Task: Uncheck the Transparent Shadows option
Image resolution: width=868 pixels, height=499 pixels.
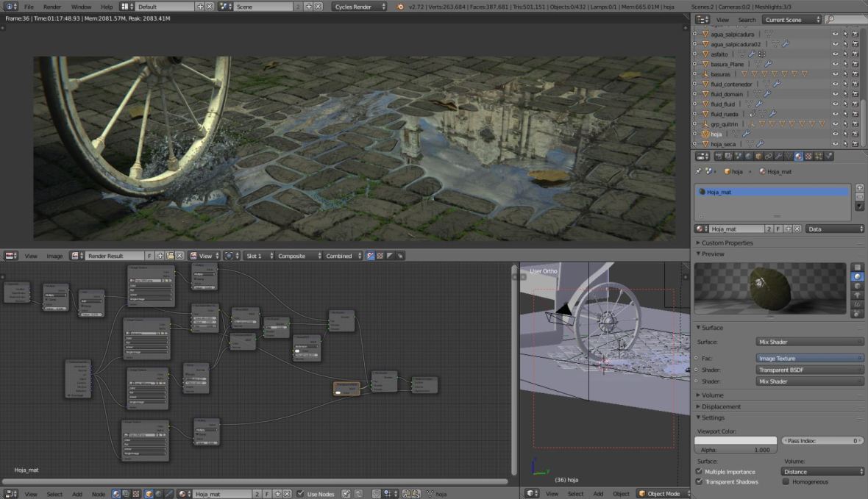Action: pos(699,482)
